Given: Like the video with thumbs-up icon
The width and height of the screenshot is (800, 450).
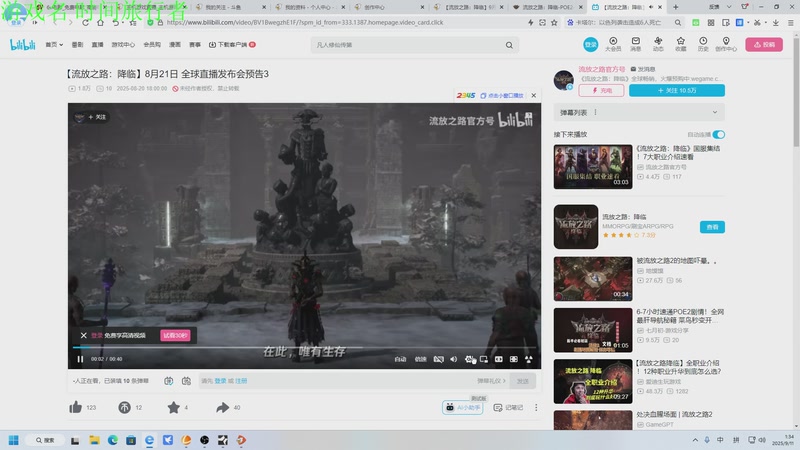Looking at the screenshot, I should pos(76,407).
